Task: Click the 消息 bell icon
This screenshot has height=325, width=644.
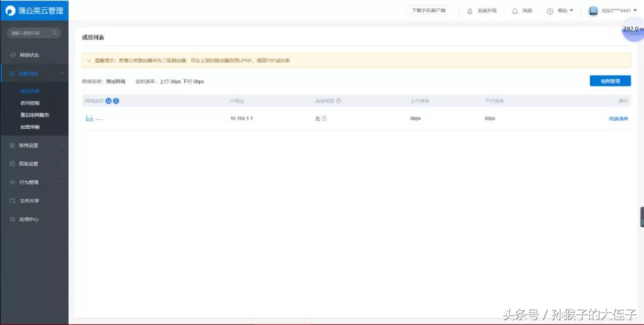Action: pyautogui.click(x=515, y=11)
